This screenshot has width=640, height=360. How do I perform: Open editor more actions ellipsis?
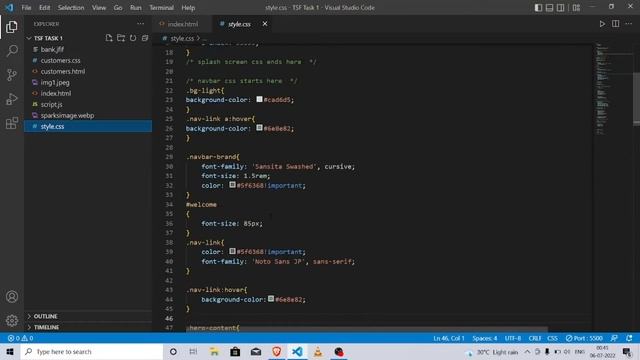[629, 24]
